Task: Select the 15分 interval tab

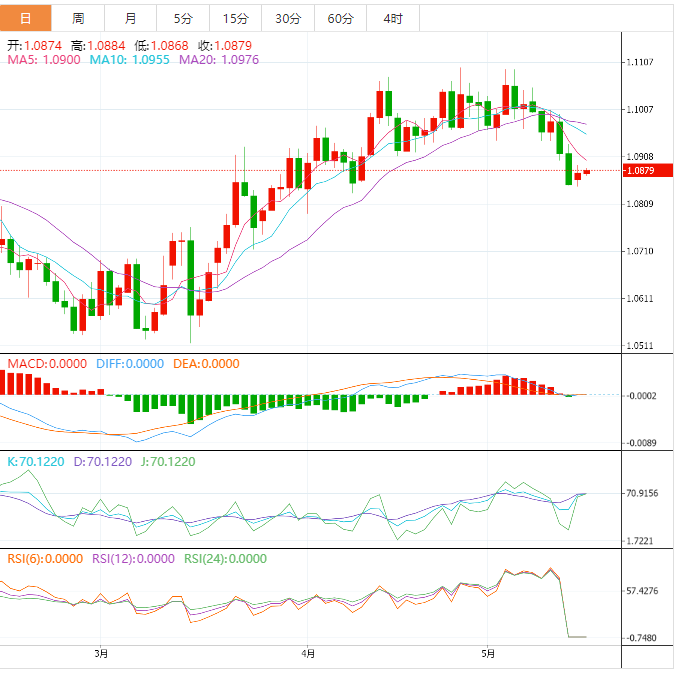Action: click(x=235, y=19)
